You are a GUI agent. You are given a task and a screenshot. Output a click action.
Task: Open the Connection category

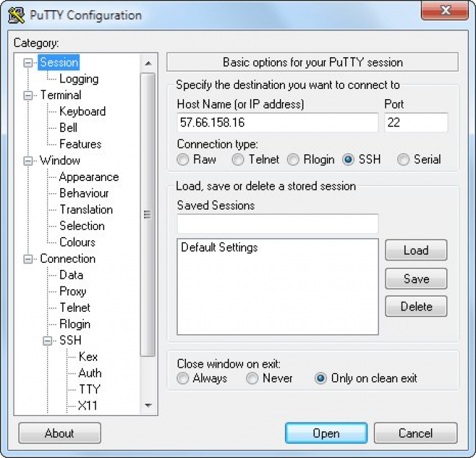pos(68,259)
